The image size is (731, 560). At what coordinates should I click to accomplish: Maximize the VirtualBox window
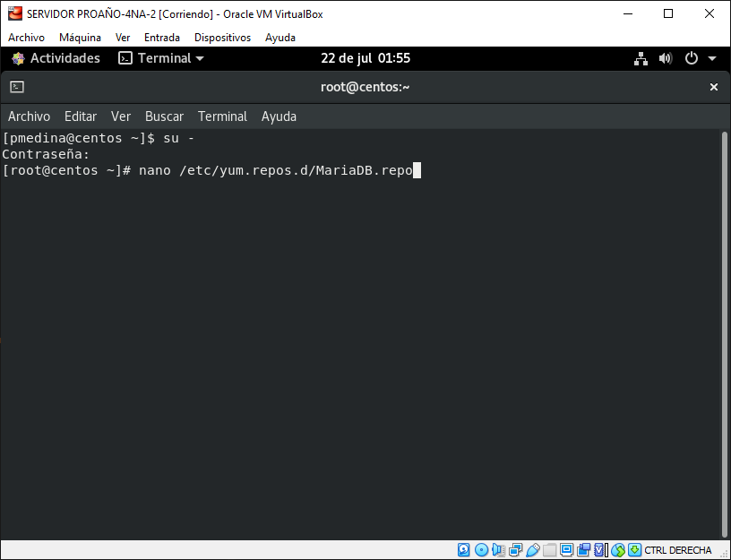coord(668,14)
